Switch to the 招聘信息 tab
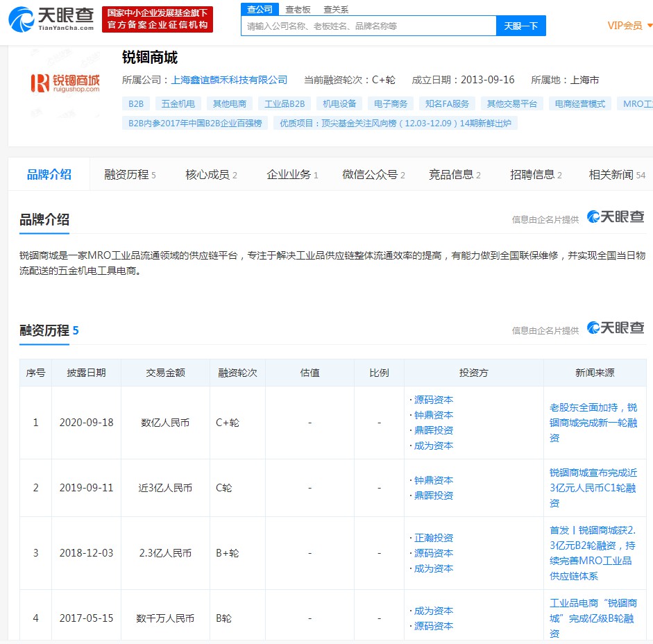The height and width of the screenshot is (644, 653). click(x=536, y=175)
